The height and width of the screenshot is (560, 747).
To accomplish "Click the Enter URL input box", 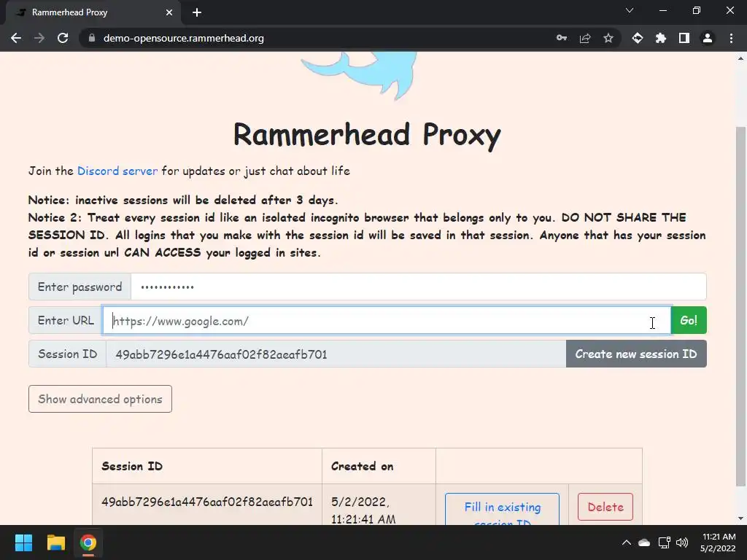I will pyautogui.click(x=387, y=321).
